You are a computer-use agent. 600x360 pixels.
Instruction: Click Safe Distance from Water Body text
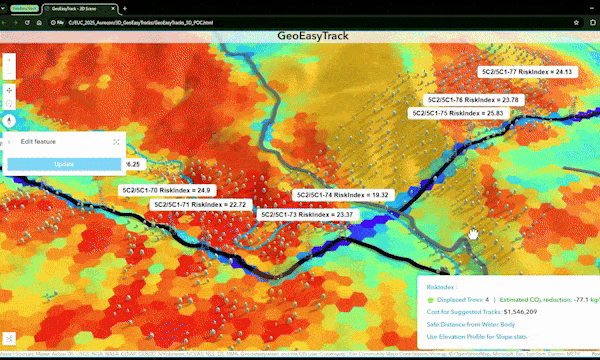coord(470,324)
